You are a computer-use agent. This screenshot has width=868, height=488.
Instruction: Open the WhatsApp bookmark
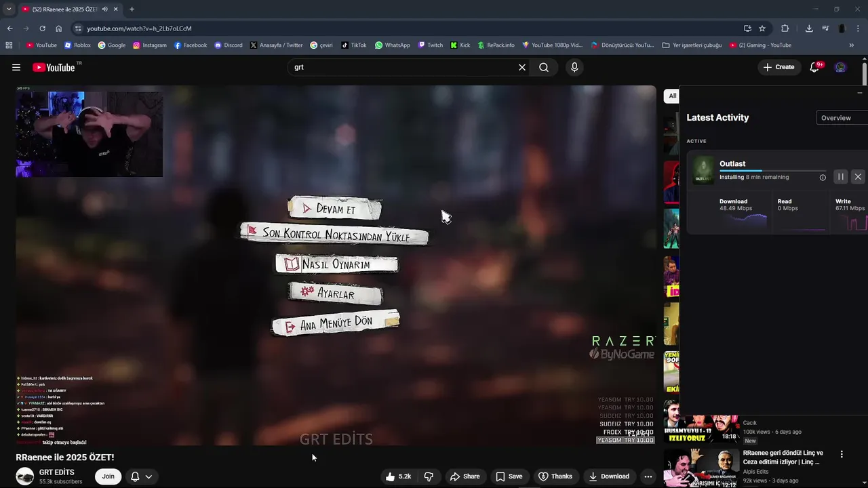pos(393,45)
